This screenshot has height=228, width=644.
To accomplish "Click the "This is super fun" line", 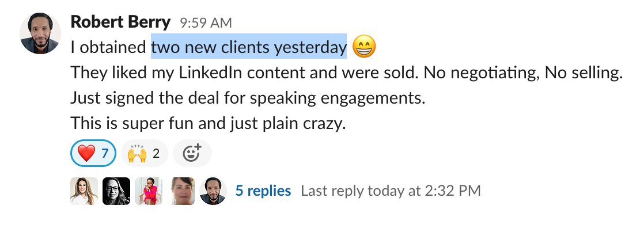I will [208, 123].
